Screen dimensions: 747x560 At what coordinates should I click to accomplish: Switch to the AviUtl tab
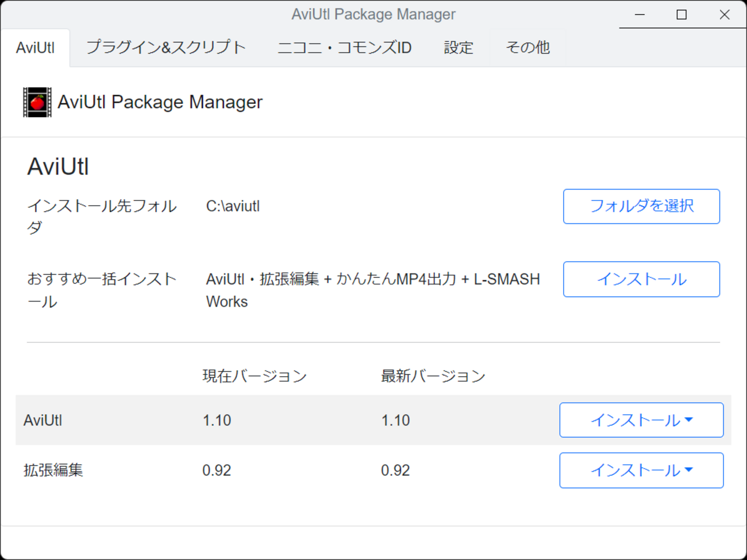(x=36, y=48)
